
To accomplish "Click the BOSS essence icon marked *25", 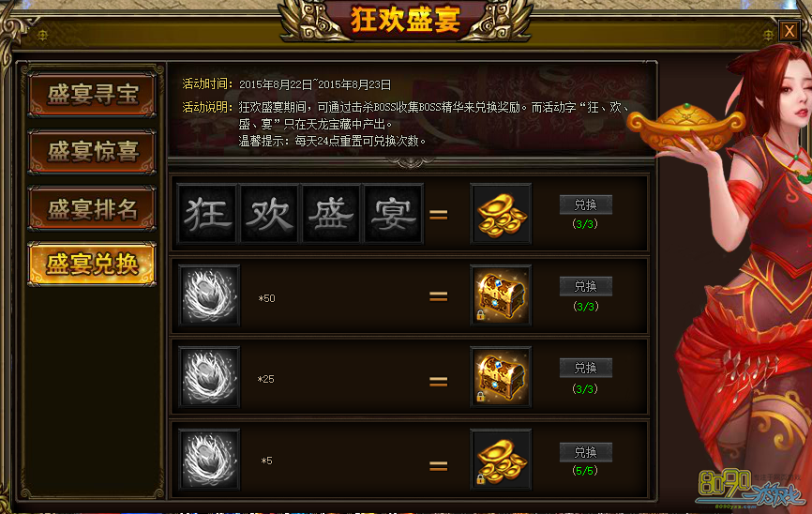I will pyautogui.click(x=209, y=377).
